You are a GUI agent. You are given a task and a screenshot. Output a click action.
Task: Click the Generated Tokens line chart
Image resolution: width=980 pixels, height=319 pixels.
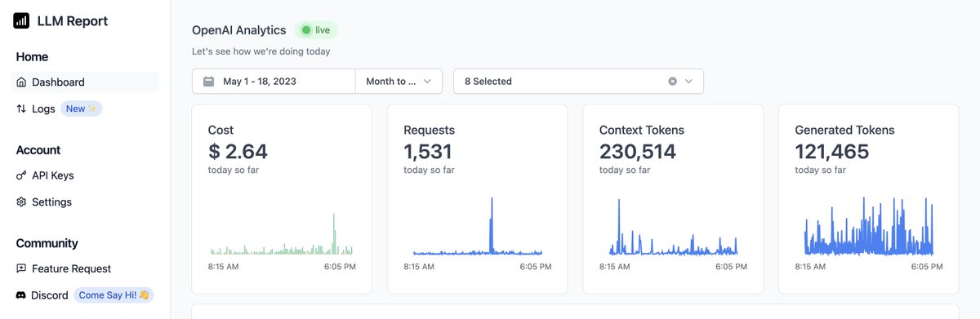coord(869,226)
